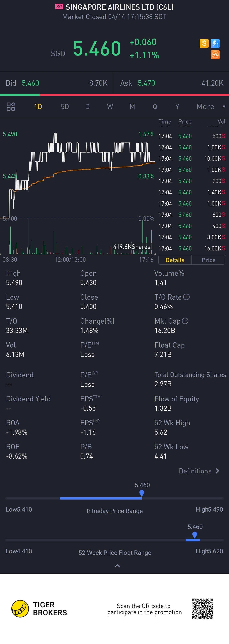Tap the SINGAPORE AIRLINES LTD title
The image size is (229, 644).
click(x=120, y=7)
